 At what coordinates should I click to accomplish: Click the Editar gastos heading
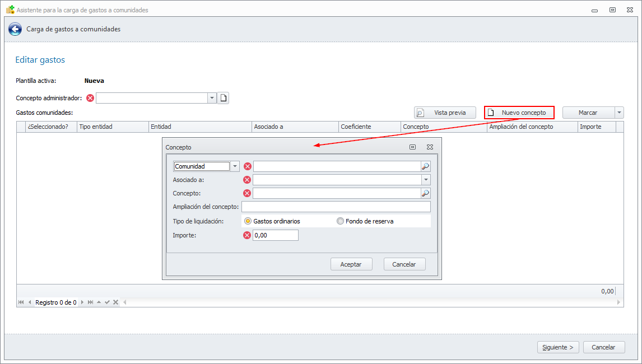coord(40,60)
